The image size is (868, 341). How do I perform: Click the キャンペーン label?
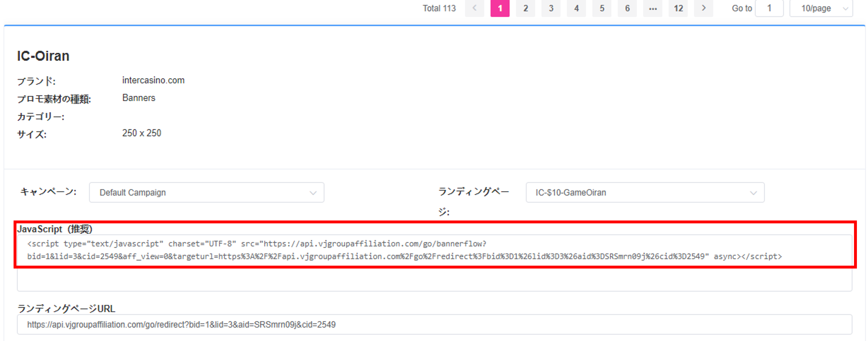48,192
